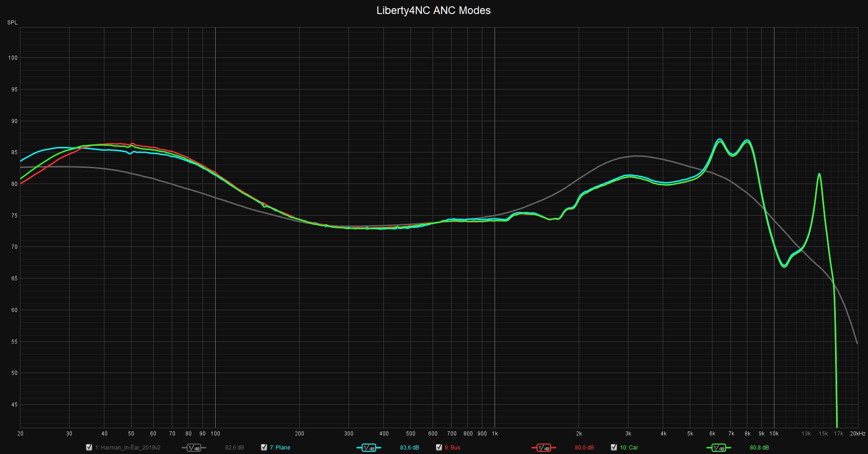Click the 100 SPL axis tick label
The height and width of the screenshot is (454, 868).
[x=13, y=58]
